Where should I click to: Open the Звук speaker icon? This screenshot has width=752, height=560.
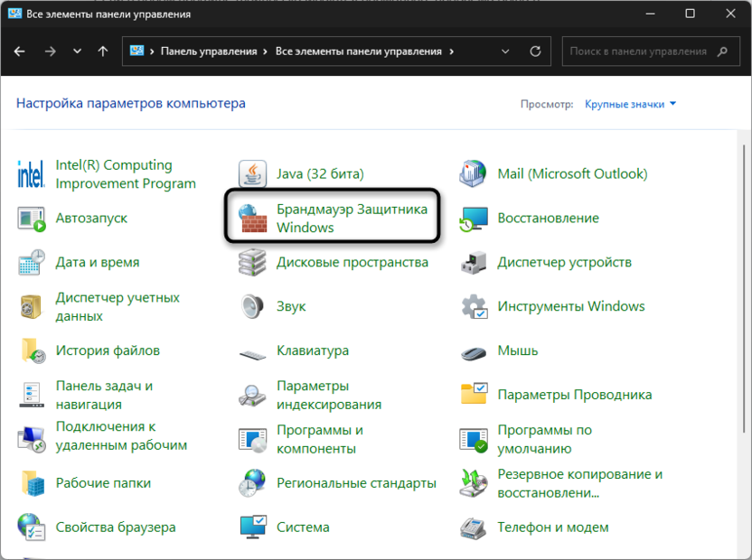coord(252,306)
